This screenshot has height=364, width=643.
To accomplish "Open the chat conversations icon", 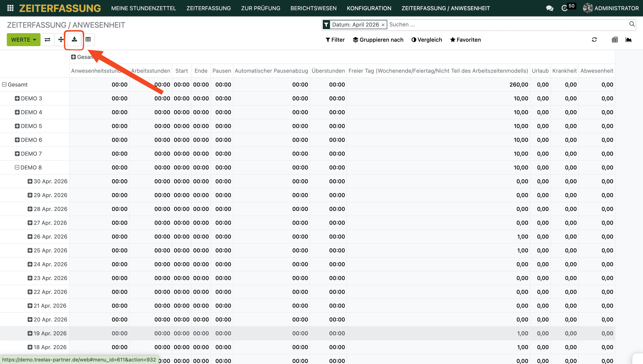I will tap(549, 8).
